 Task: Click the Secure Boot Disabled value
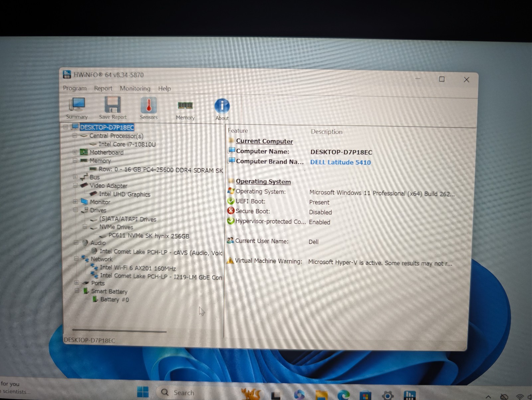pyautogui.click(x=320, y=212)
